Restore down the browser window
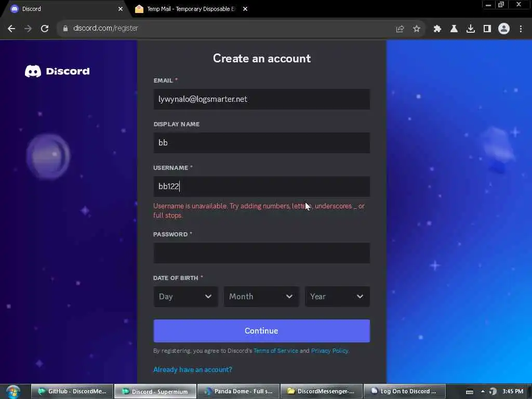This screenshot has width=532, height=399. pos(501,5)
